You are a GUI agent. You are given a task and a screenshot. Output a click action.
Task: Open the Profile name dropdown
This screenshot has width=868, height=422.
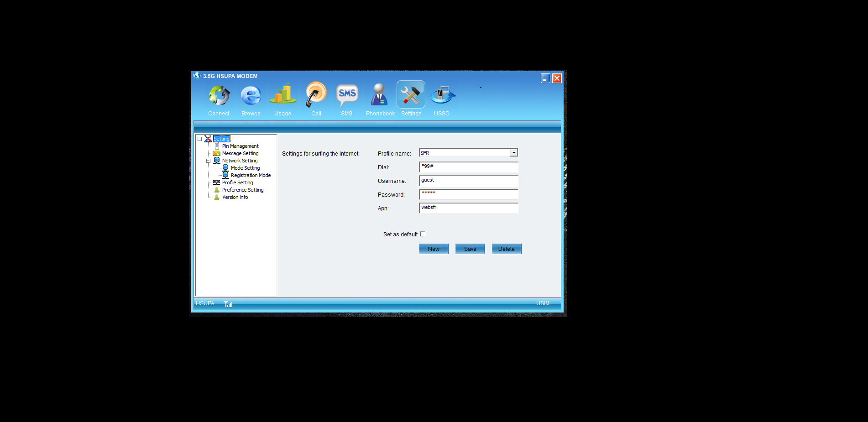514,153
